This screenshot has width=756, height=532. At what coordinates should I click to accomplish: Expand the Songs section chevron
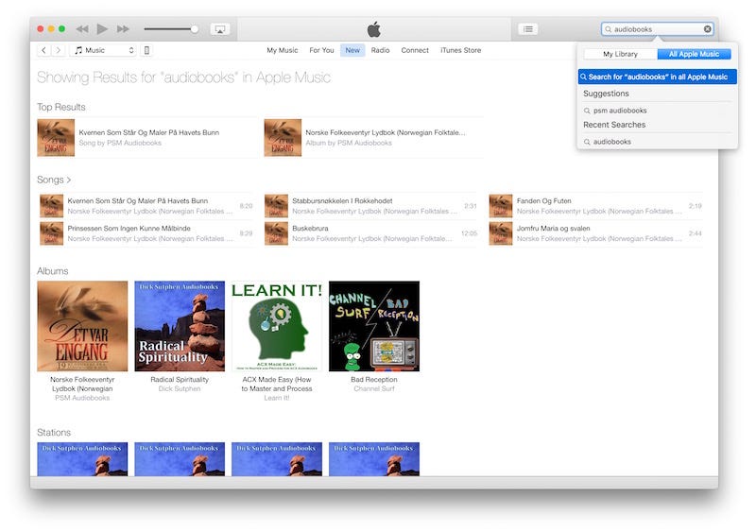click(x=68, y=180)
